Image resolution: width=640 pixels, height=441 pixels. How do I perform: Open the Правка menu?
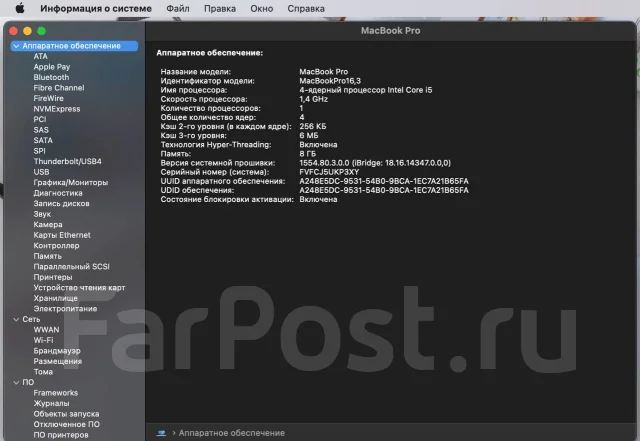pyautogui.click(x=220, y=9)
